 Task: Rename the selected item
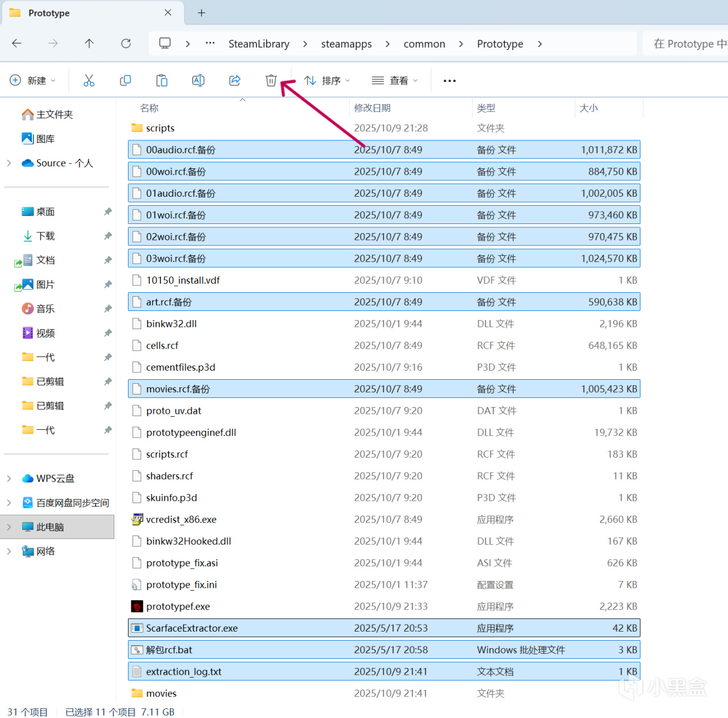pyautogui.click(x=198, y=81)
